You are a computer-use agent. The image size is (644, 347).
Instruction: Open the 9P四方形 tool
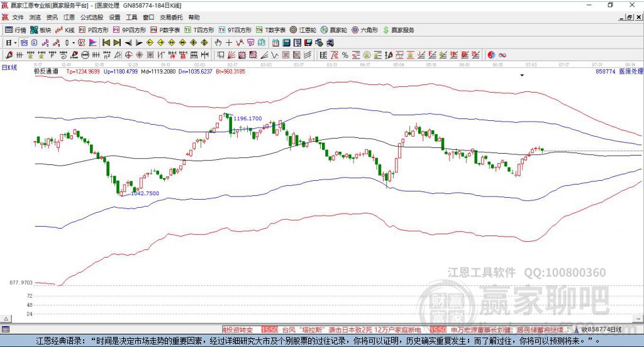pos(130,30)
